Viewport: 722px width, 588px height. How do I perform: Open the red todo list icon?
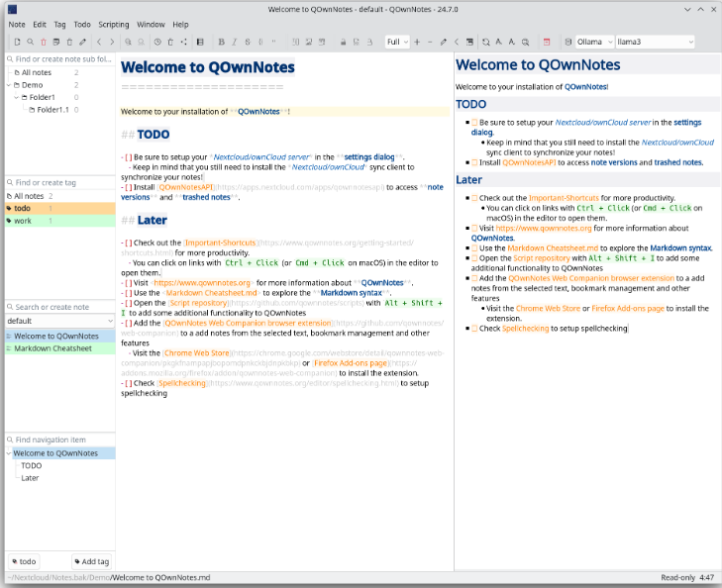click(x=546, y=42)
